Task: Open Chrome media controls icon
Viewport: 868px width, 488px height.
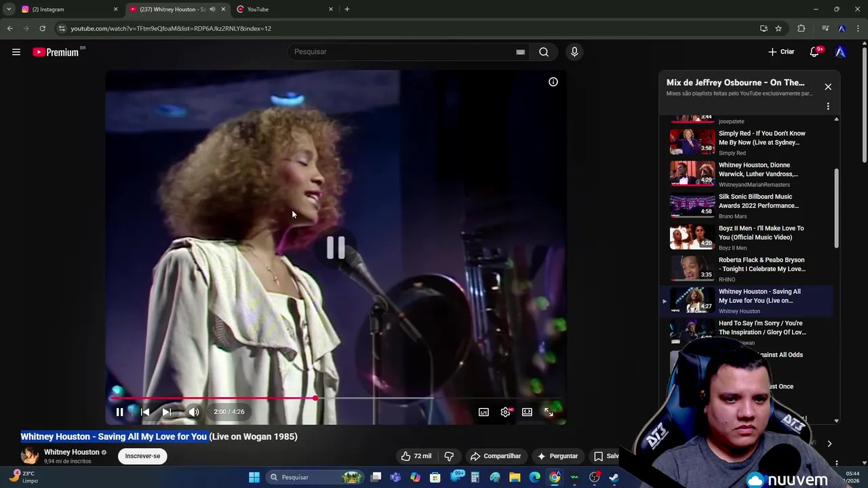Action: [x=825, y=28]
